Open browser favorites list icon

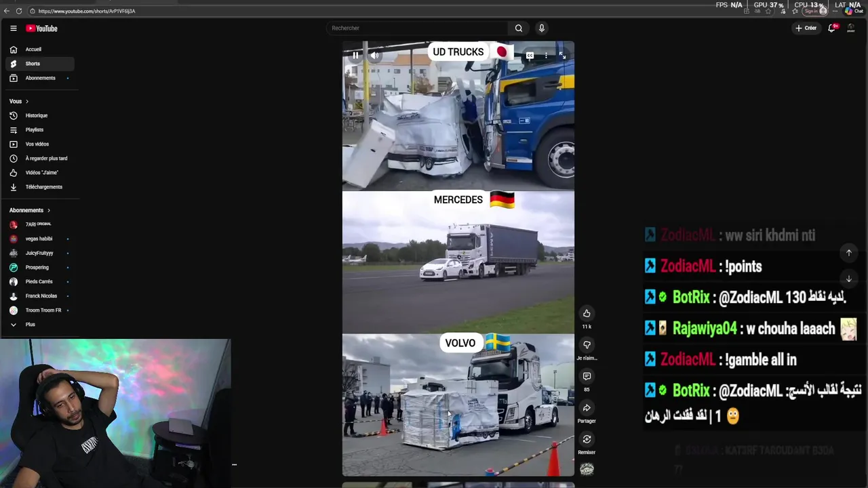pyautogui.click(x=795, y=11)
